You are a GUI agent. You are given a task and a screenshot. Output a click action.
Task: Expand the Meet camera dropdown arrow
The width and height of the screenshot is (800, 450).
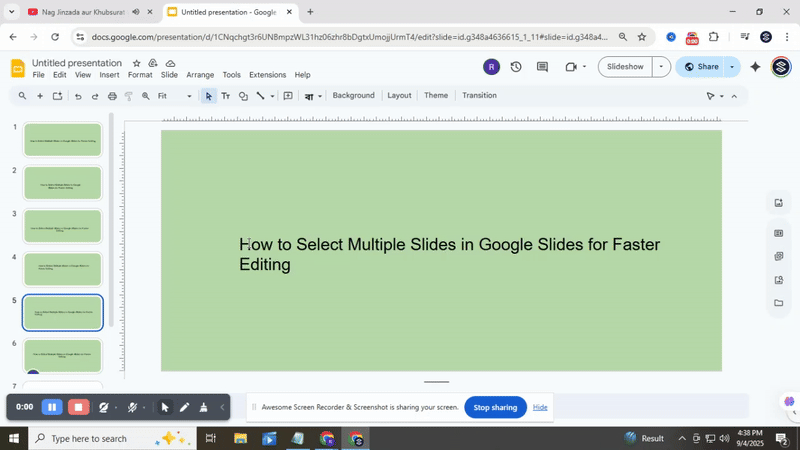click(x=584, y=67)
